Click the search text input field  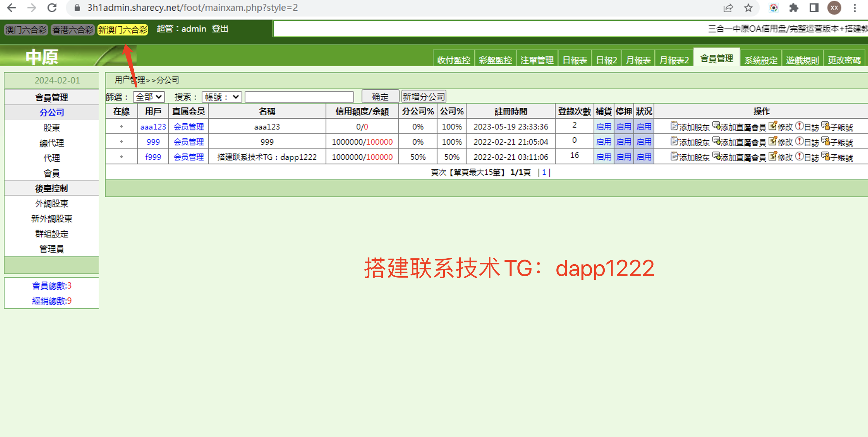(299, 97)
